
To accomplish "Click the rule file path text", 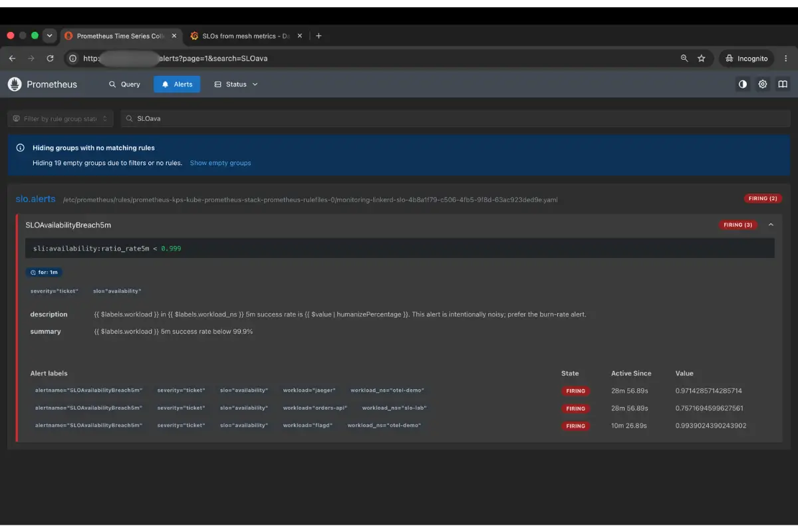I will 311,199.
